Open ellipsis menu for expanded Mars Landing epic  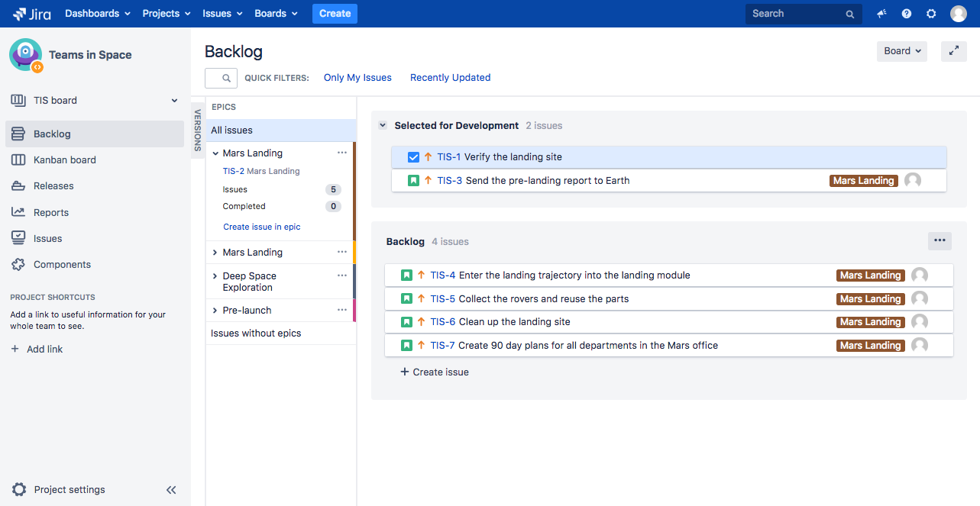pyautogui.click(x=342, y=153)
